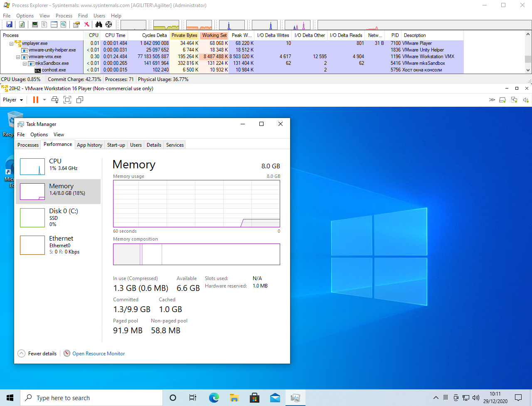Open File Explorer from guest taskbar

[x=234, y=398]
